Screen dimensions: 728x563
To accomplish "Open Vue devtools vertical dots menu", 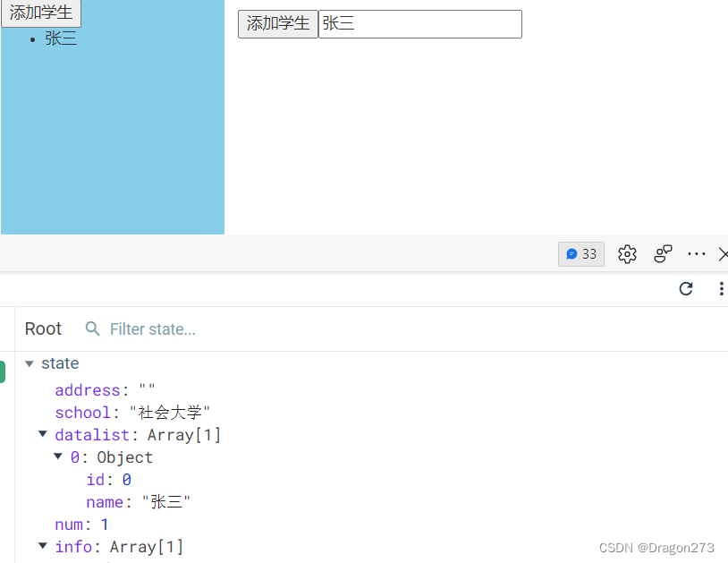I will [x=721, y=288].
